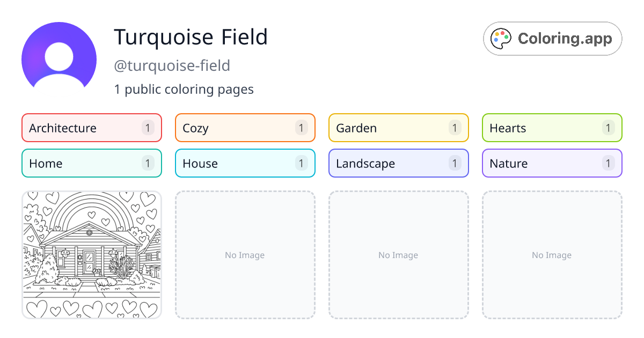The height and width of the screenshot is (338, 644).
Task: Open the rainbow house coloring page thumbnail
Action: click(x=92, y=255)
